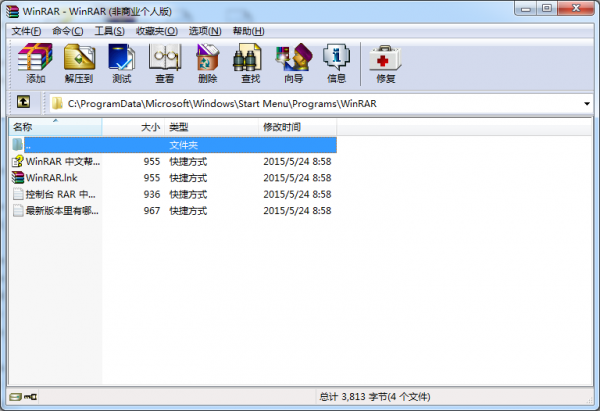Click the View (查看) toolbar icon
600x411 pixels.
tap(164, 63)
